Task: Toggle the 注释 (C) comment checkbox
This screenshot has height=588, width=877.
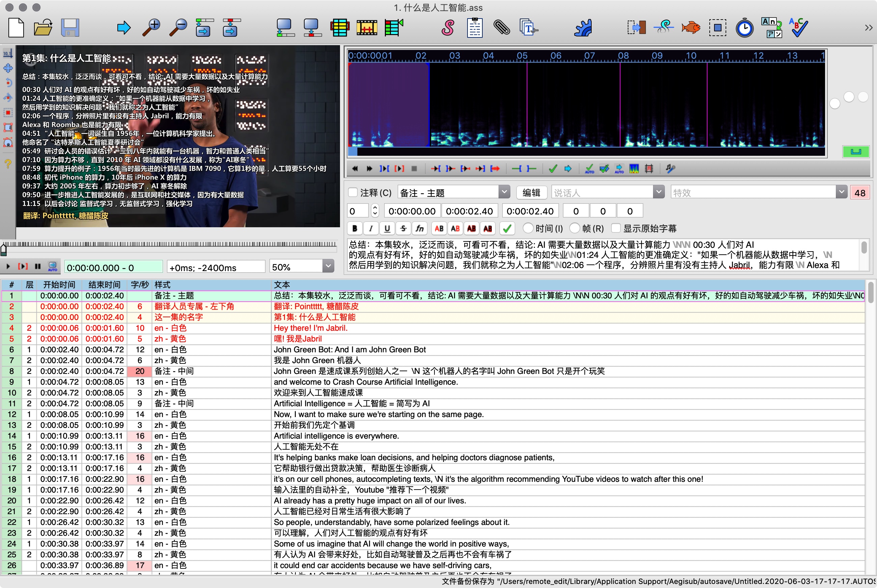Action: pyautogui.click(x=352, y=193)
